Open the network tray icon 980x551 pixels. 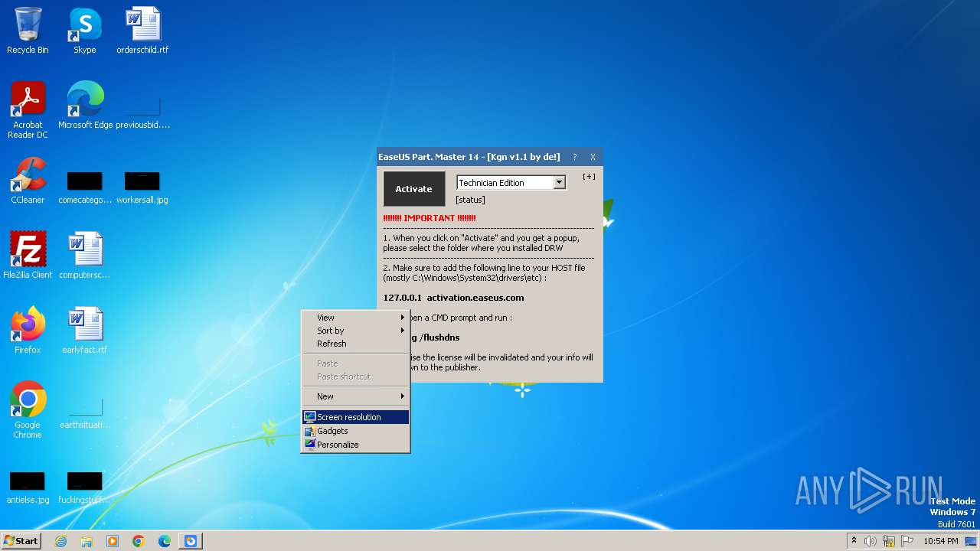889,541
